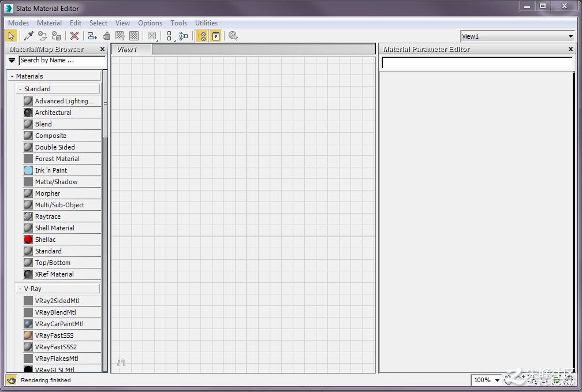Collapse the Materials group
Screen dimensions: 582x392
(54, 76)
